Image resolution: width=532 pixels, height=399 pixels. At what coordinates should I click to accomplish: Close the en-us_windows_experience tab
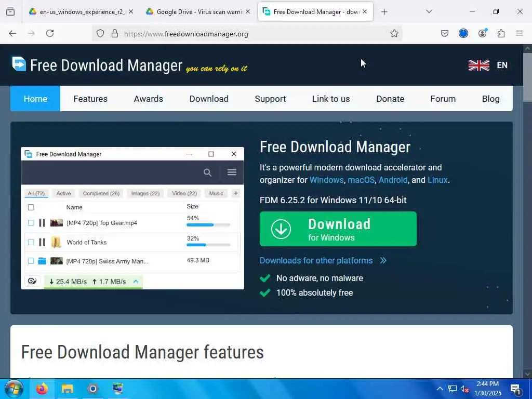click(x=131, y=11)
